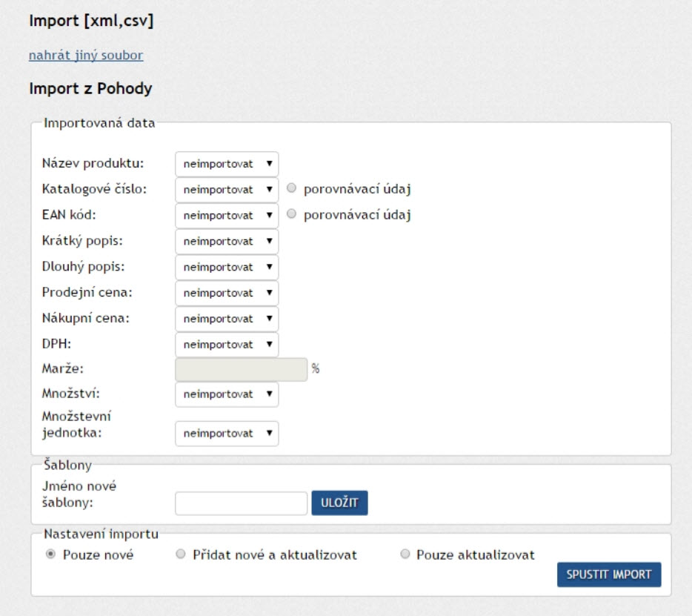Select porovnávací údaj radio for Katalogové číslo
The width and height of the screenshot is (692, 616).
(x=291, y=189)
